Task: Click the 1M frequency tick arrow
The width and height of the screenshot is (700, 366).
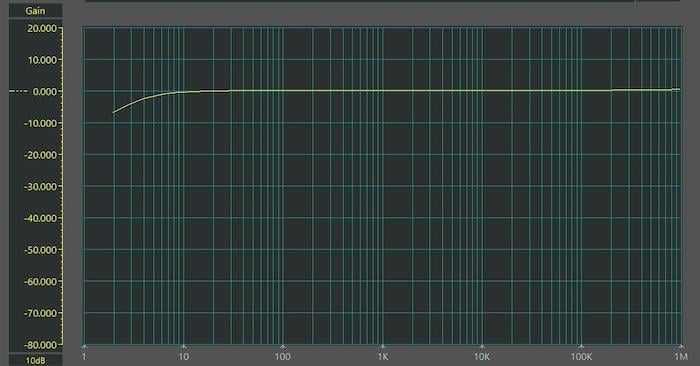Action: 681,346
